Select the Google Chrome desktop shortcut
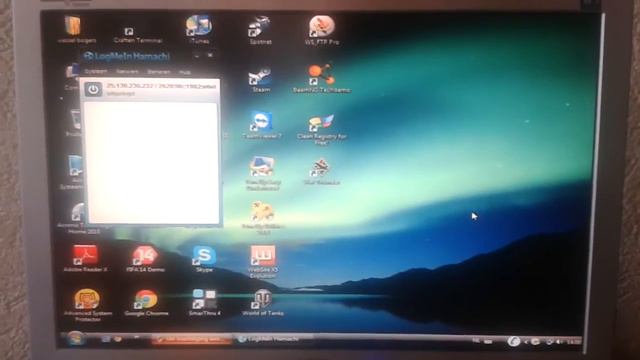640x360 pixels. coord(146,303)
